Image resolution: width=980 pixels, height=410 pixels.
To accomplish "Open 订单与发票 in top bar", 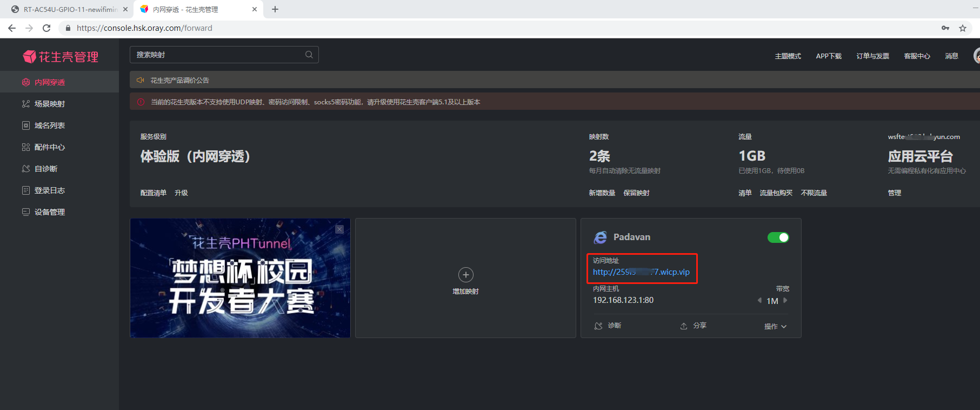I will point(872,56).
